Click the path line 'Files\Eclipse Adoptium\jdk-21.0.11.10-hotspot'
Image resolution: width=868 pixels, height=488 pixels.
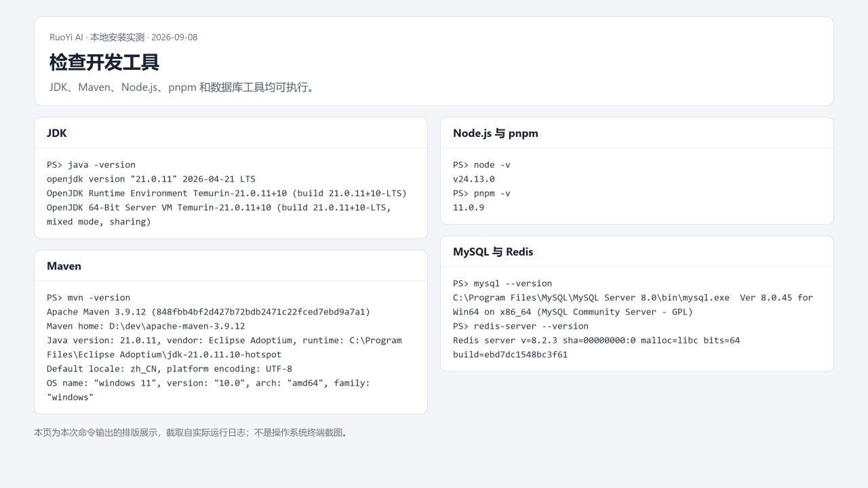164,354
